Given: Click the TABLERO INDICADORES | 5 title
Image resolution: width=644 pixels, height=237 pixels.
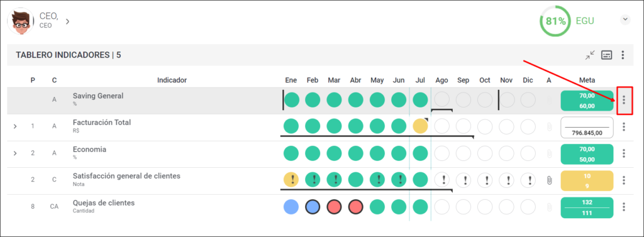Looking at the screenshot, I should [x=68, y=55].
